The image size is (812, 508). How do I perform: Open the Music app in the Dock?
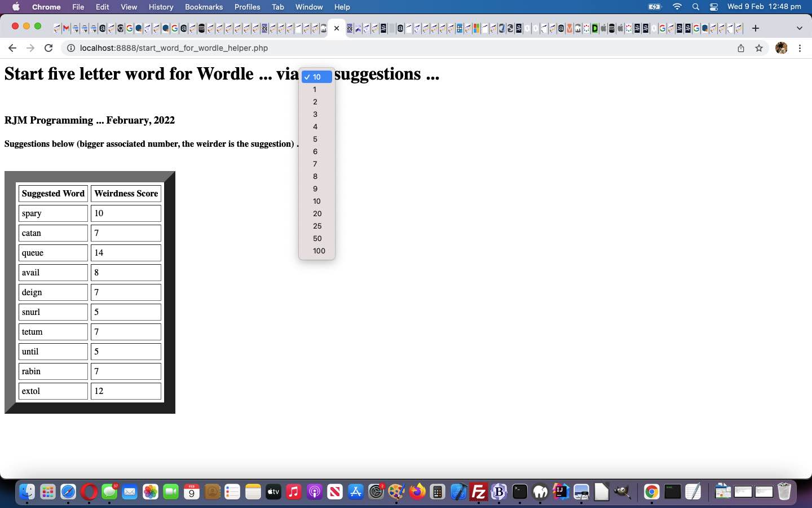coord(294,492)
